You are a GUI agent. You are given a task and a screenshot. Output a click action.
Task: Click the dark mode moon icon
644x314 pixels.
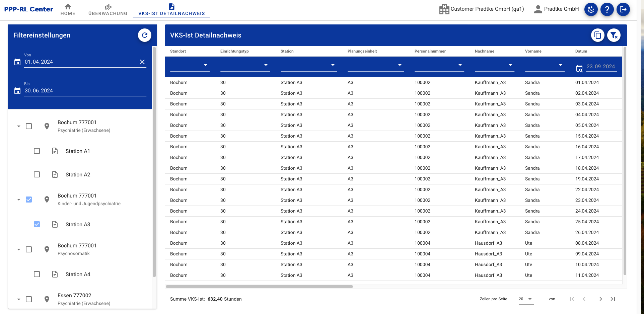pyautogui.click(x=591, y=9)
